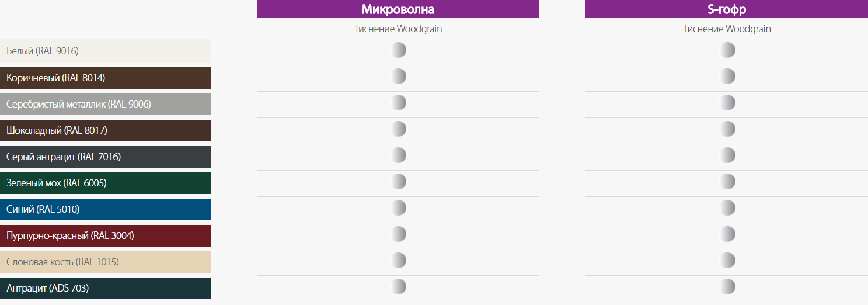Choose the Микроволна dot for Серебристый металлик

tap(398, 103)
